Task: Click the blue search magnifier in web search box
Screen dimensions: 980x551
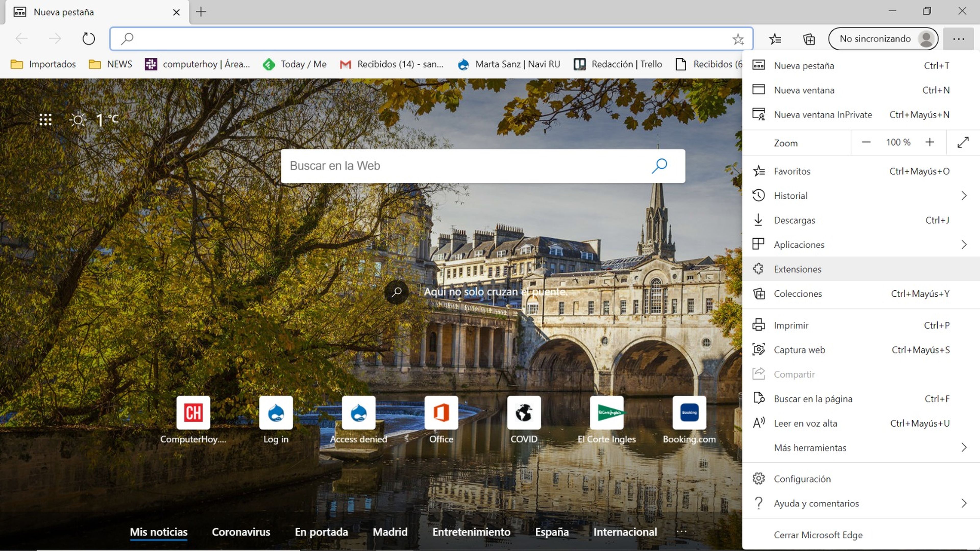Action: [x=659, y=166]
